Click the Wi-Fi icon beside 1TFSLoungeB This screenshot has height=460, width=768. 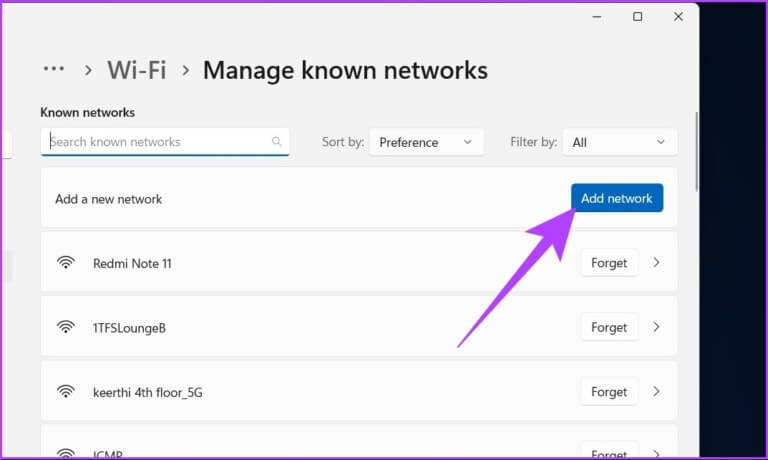coord(66,327)
